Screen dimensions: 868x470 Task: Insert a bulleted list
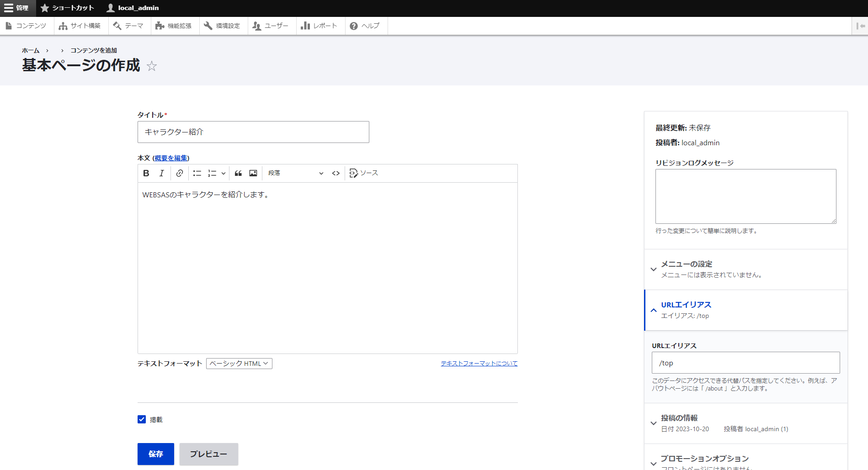[197, 173]
